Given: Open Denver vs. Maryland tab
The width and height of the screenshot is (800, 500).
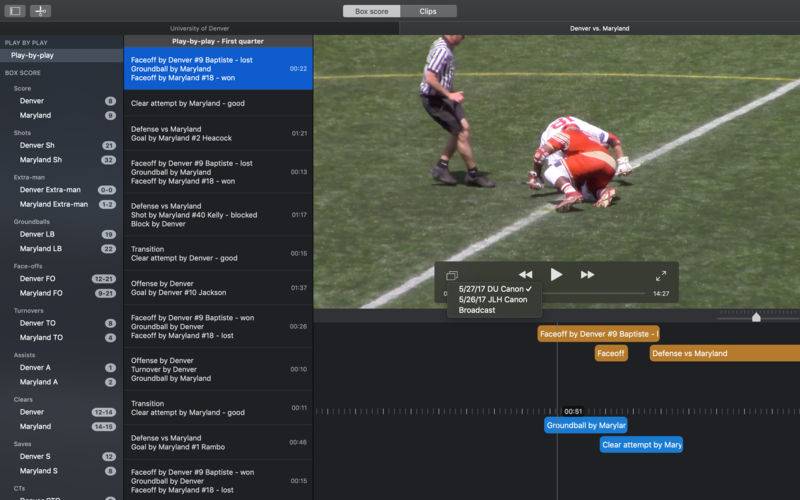Looking at the screenshot, I should (x=599, y=29).
